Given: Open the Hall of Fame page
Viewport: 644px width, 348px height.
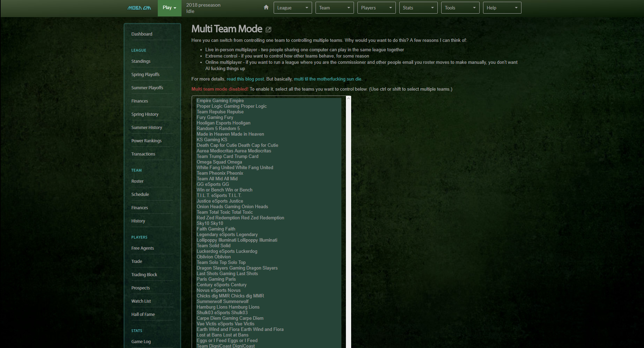Looking at the screenshot, I should 143,314.
